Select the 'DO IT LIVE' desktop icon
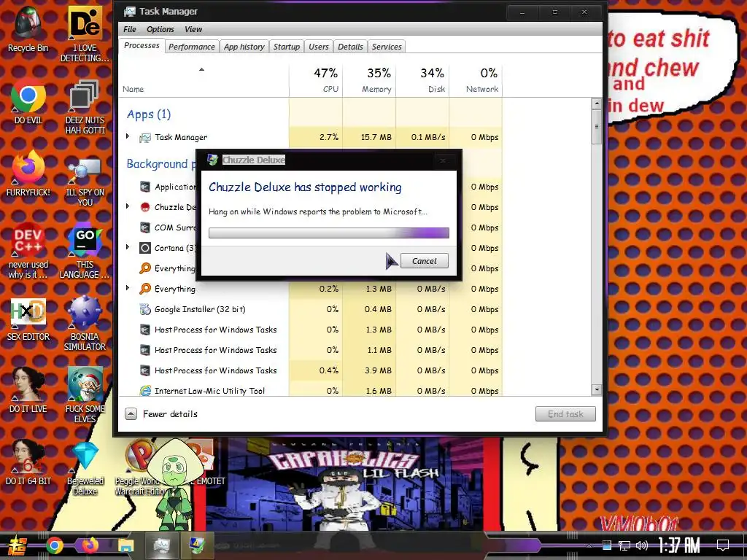 pos(28,391)
